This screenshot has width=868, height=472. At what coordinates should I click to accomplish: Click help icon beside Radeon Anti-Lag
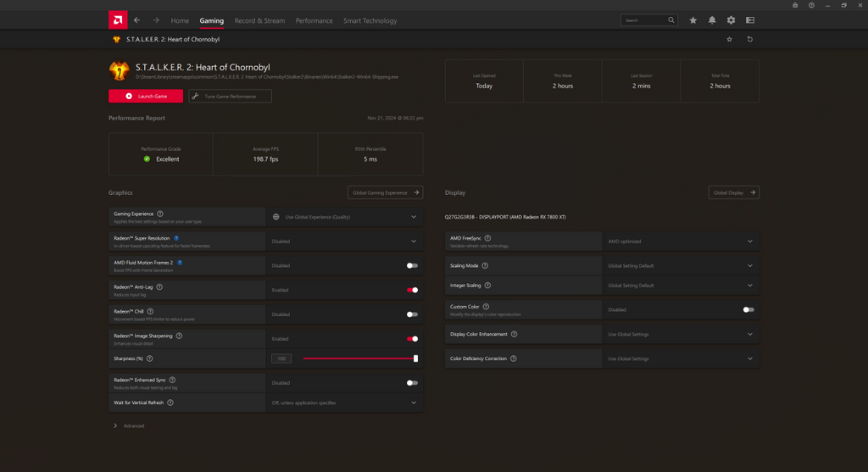pos(159,287)
